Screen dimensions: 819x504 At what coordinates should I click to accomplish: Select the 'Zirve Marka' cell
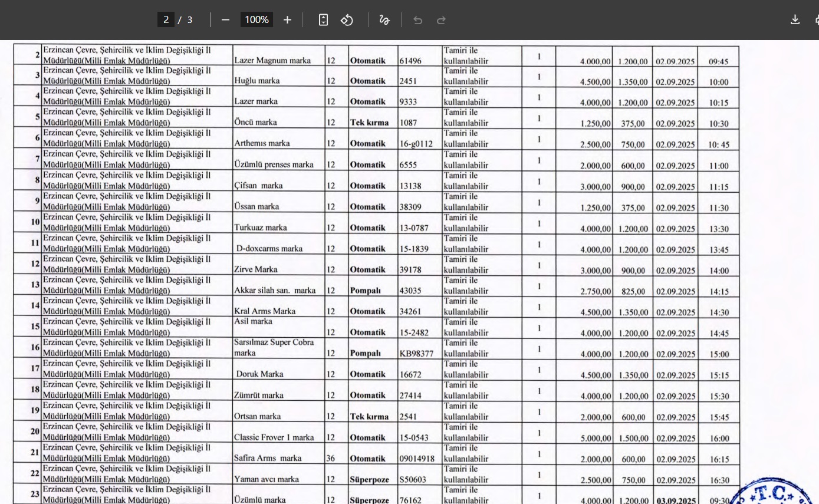click(256, 269)
